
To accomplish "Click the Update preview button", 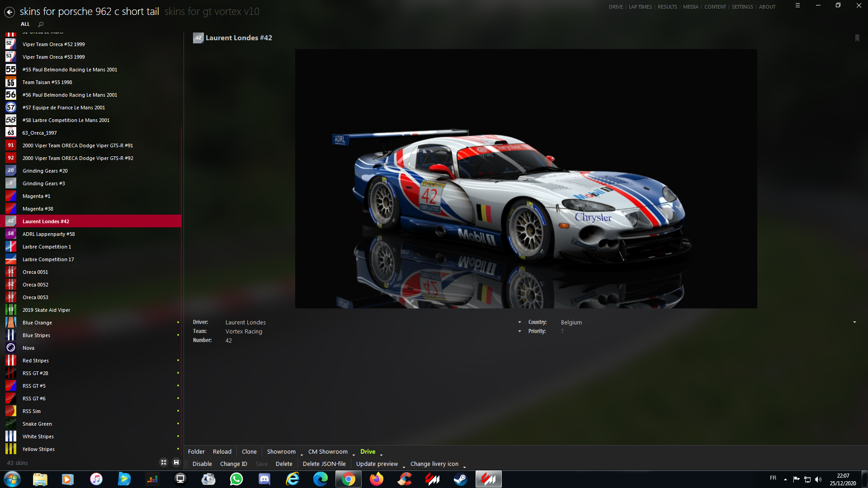I will pos(377,464).
